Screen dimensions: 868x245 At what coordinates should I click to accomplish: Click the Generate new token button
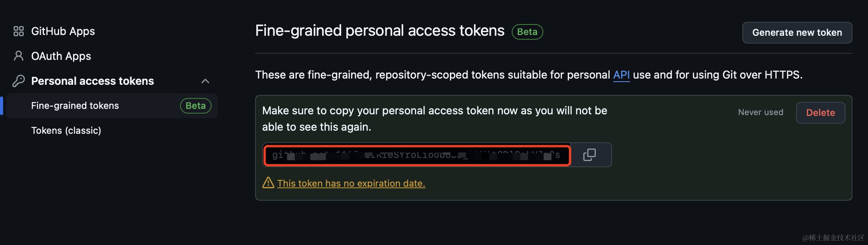click(797, 33)
